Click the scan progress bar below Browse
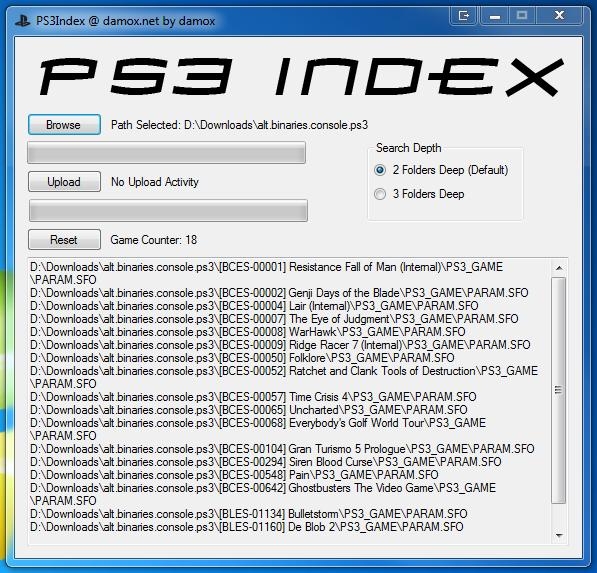 [x=166, y=153]
